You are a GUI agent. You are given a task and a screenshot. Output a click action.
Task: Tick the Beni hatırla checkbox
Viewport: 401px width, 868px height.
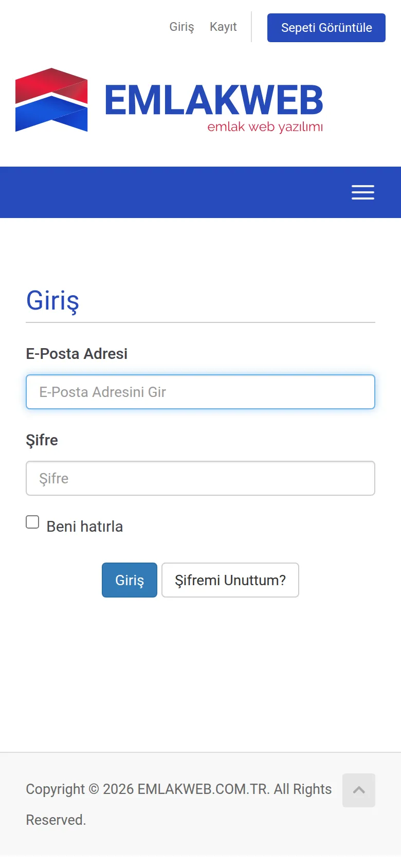(x=32, y=522)
